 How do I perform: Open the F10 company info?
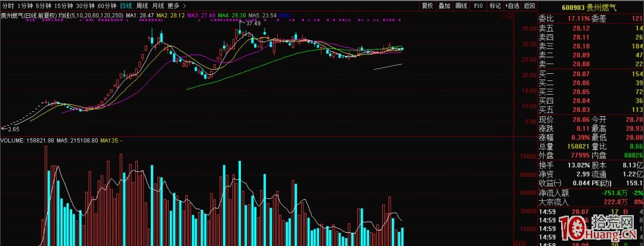point(478,6)
